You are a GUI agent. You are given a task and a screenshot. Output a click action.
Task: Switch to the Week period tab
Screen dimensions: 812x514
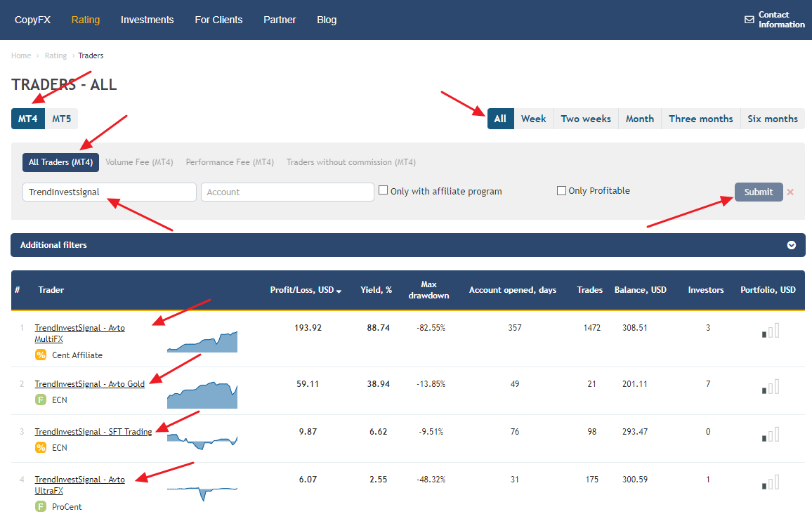point(533,119)
